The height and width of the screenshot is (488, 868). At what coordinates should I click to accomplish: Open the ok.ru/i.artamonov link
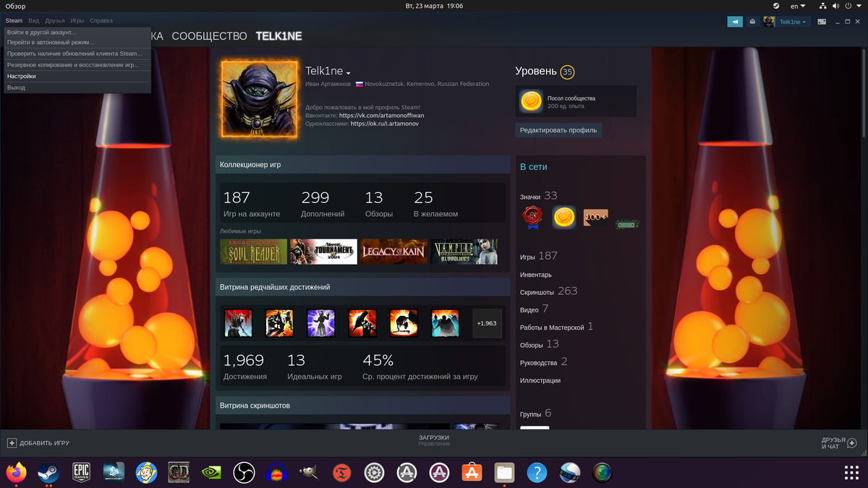coord(384,124)
